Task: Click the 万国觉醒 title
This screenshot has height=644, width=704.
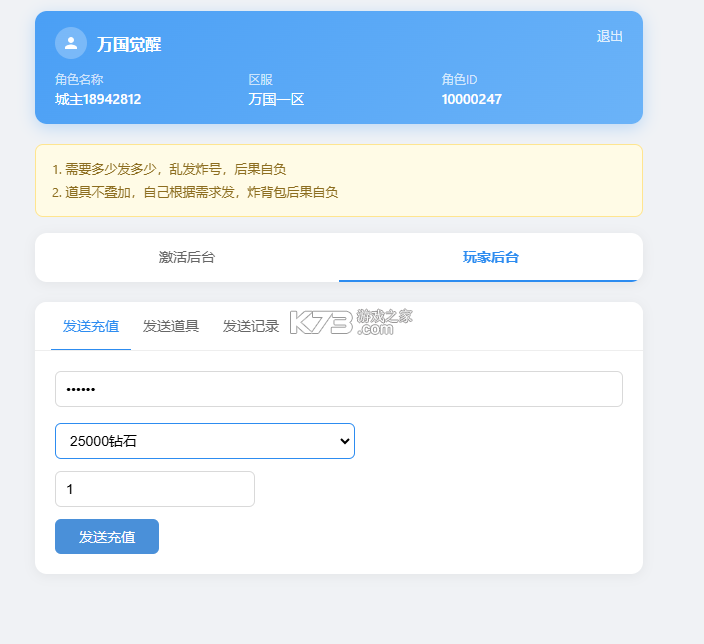Action: click(129, 44)
